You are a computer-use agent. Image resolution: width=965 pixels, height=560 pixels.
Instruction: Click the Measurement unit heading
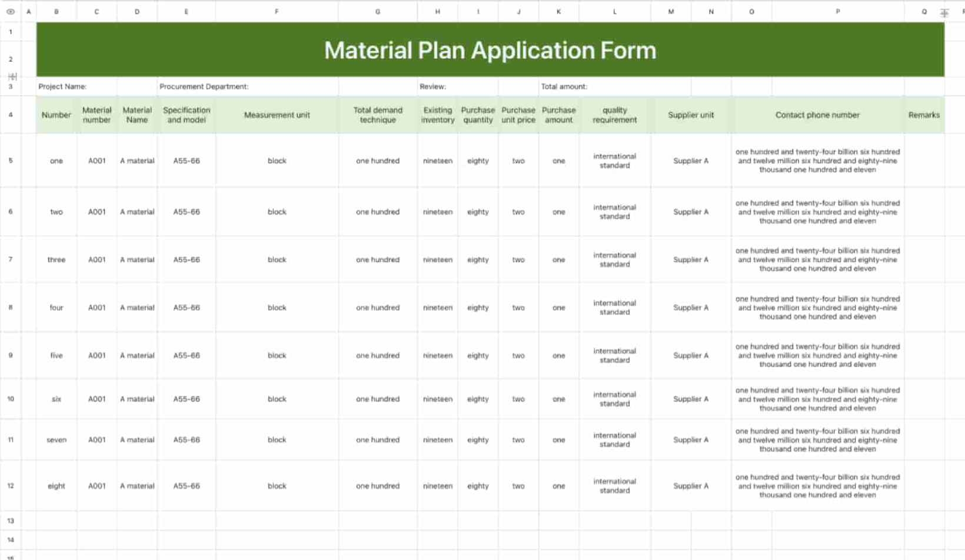[x=277, y=115]
